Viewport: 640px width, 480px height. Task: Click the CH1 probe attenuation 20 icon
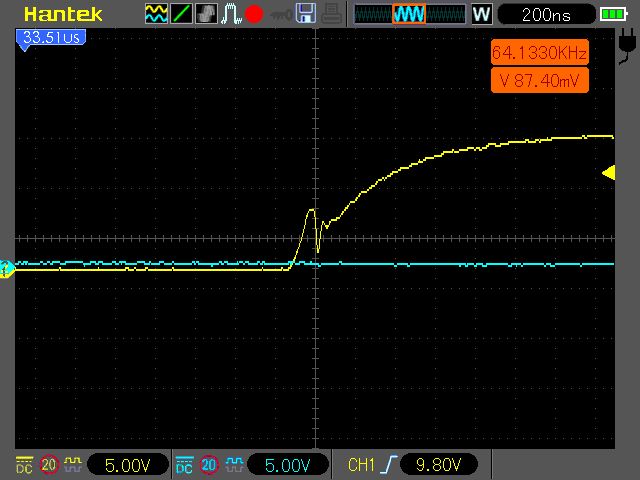tap(49, 464)
